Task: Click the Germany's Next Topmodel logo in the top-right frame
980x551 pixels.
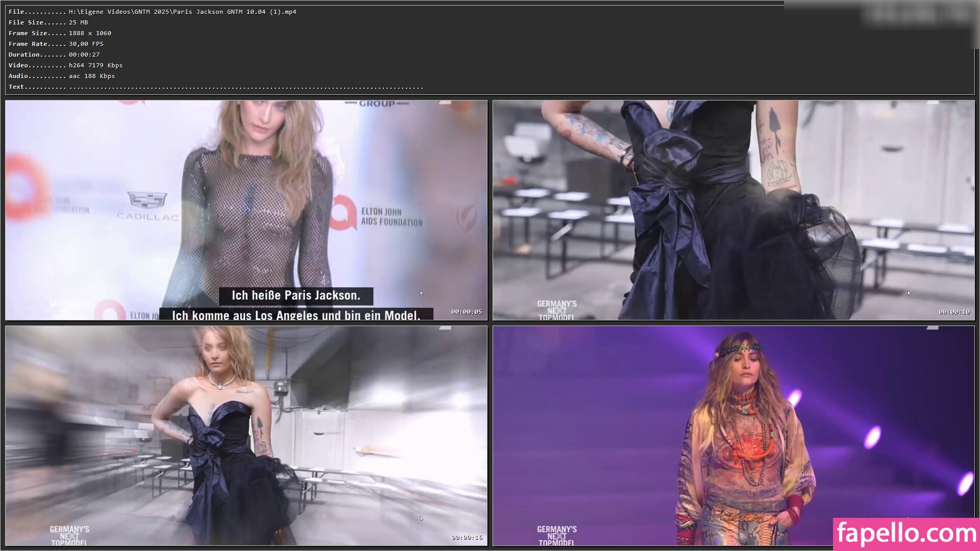Action: (556, 310)
